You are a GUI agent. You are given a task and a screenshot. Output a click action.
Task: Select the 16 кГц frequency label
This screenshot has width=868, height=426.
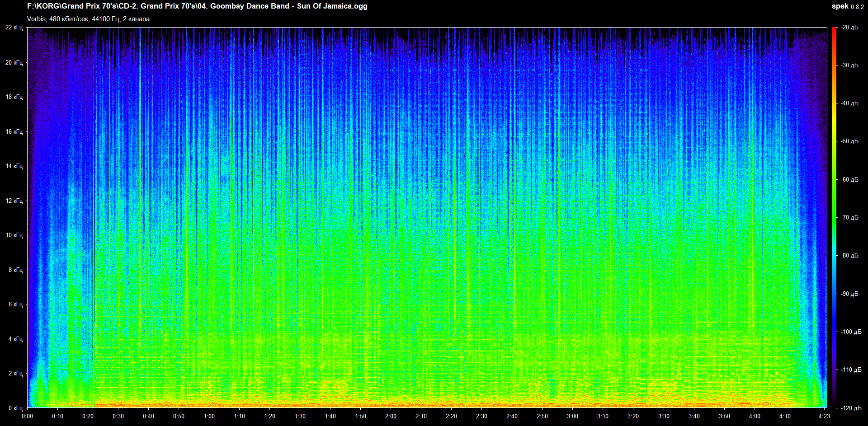tap(14, 131)
